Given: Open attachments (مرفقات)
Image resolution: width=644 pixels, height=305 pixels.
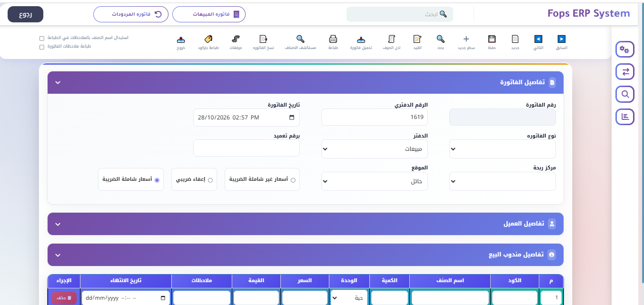Looking at the screenshot, I should click(x=236, y=42).
